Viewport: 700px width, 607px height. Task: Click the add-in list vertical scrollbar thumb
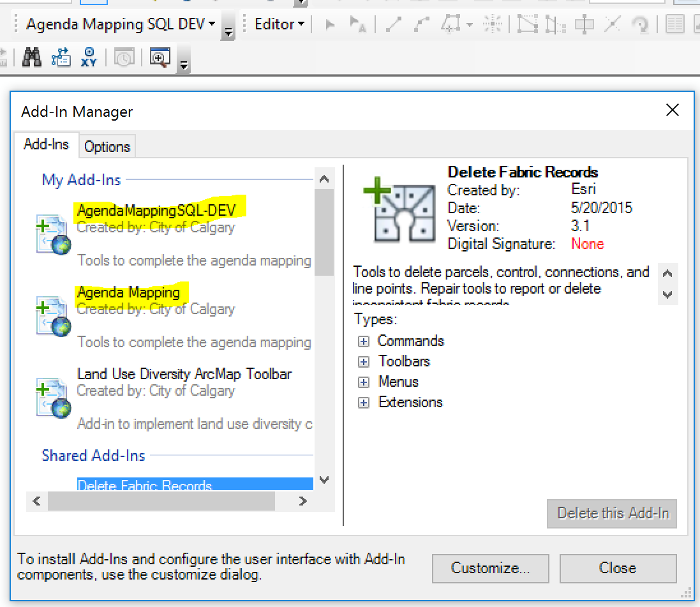pos(324,232)
